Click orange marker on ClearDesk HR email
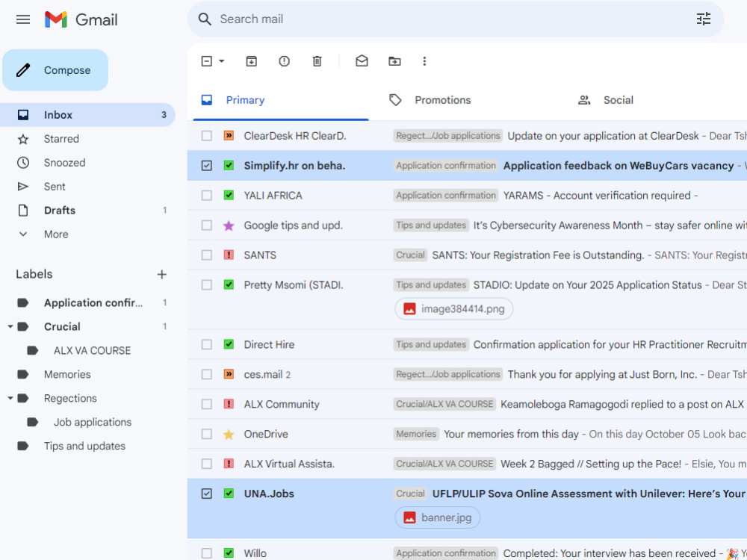747x560 pixels. pos(229,136)
